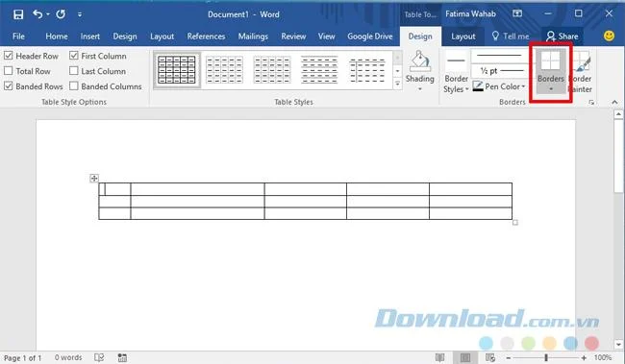The height and width of the screenshot is (364, 625).
Task: Move up one row in the Table Styles gallery
Action: 397,58
